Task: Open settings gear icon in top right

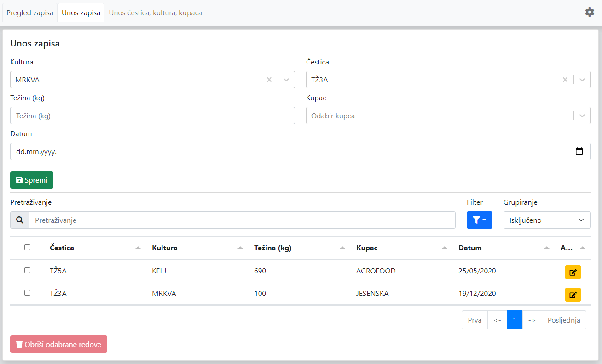Action: pos(590,12)
